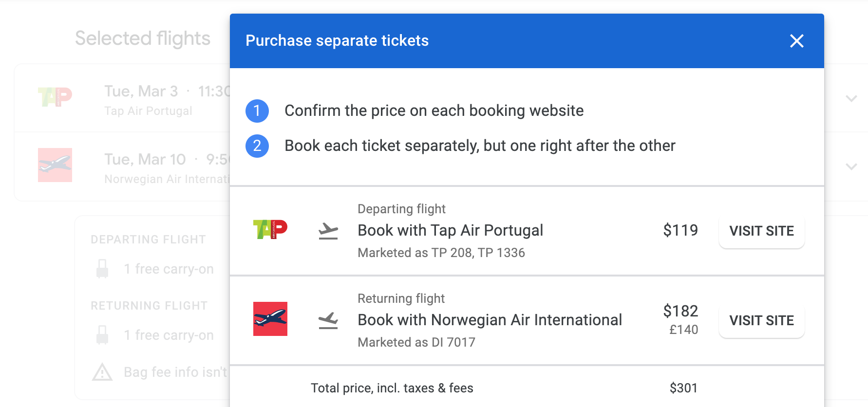
Task: Click the returning flight carry-on bag icon
Action: (102, 335)
